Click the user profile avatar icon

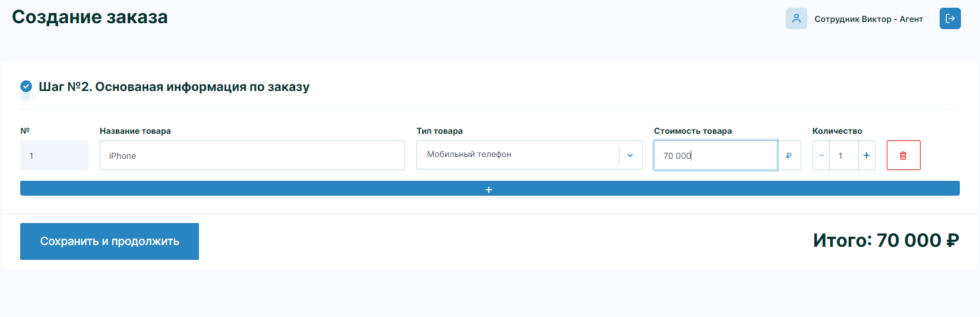click(796, 18)
